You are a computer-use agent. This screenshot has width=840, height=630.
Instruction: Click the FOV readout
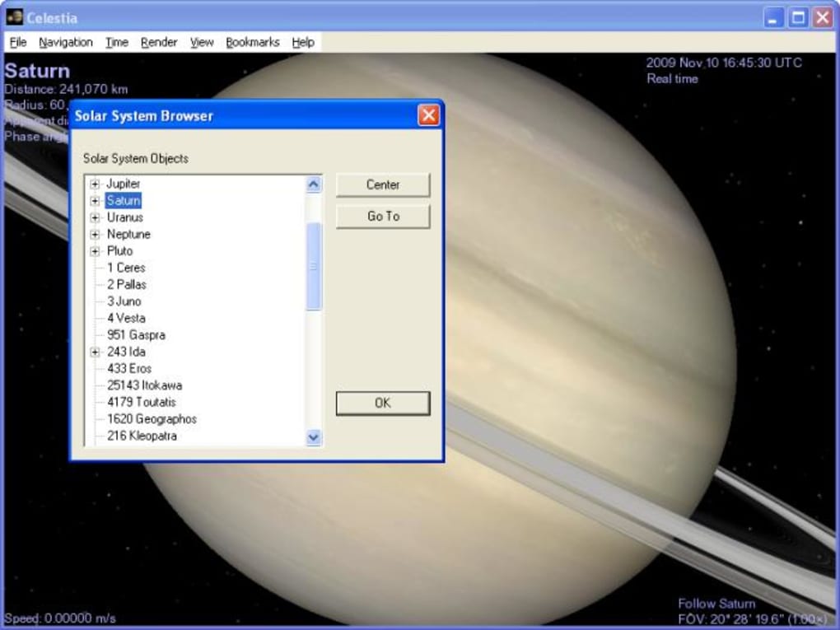click(x=753, y=620)
